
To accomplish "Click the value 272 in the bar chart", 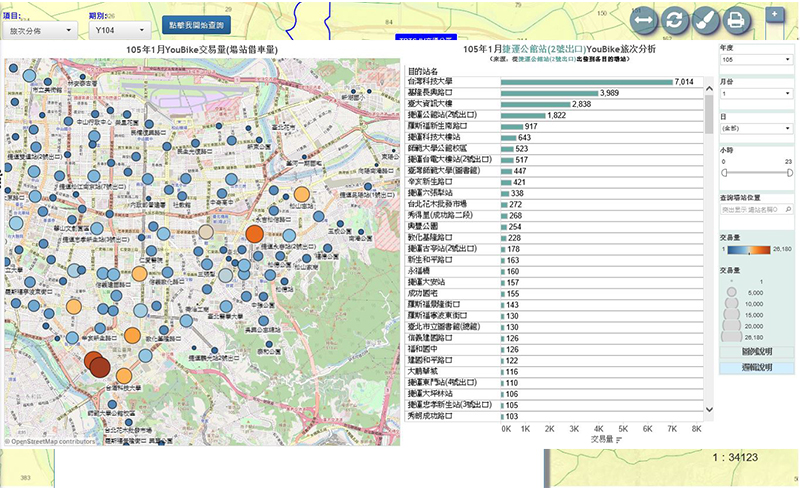I will tap(515, 205).
